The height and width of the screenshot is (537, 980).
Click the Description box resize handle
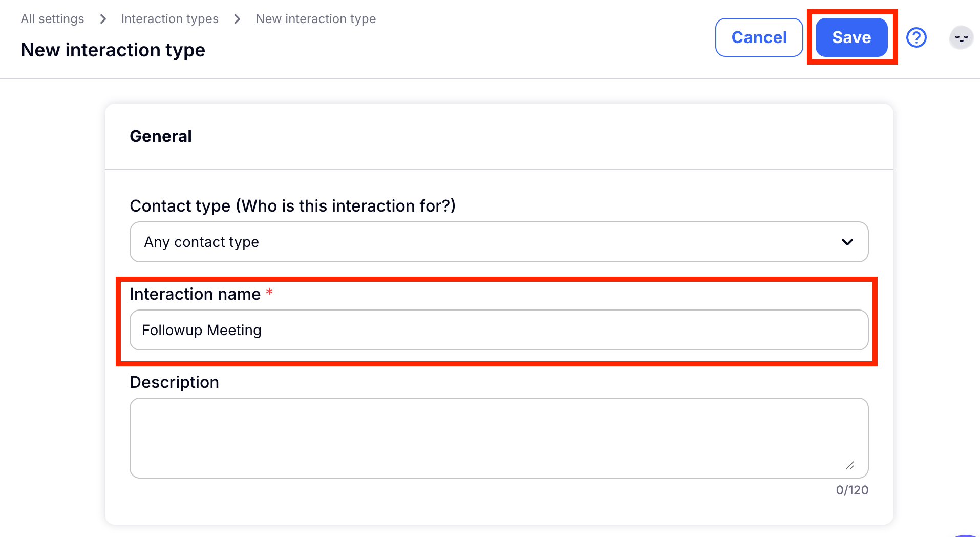tap(850, 465)
